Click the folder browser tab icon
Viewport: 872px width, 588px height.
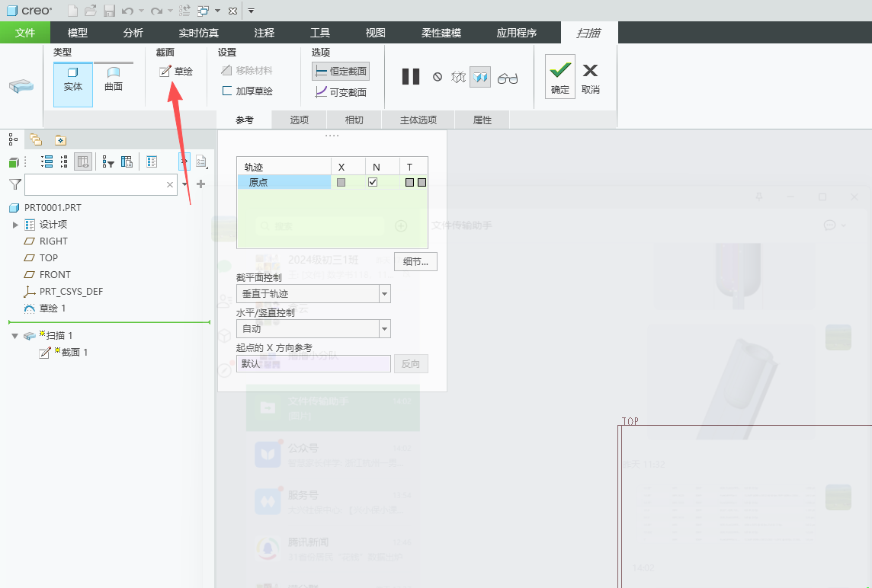36,139
